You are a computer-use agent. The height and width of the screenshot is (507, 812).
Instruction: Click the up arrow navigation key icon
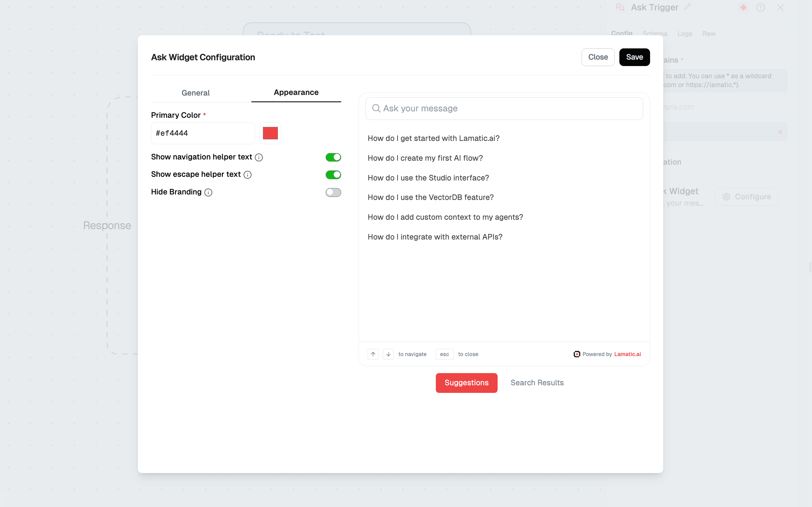[373, 354]
